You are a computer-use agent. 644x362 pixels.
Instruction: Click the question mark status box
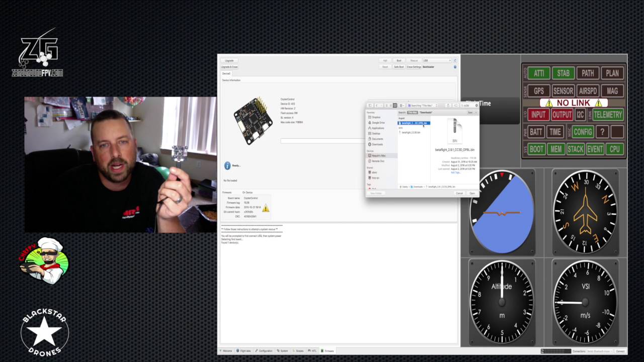pyautogui.click(x=602, y=132)
